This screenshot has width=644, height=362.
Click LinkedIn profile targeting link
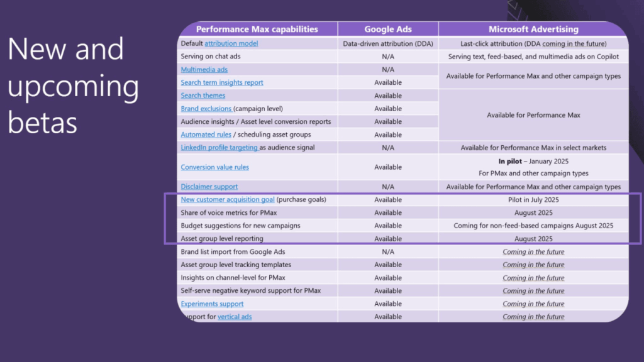click(219, 147)
